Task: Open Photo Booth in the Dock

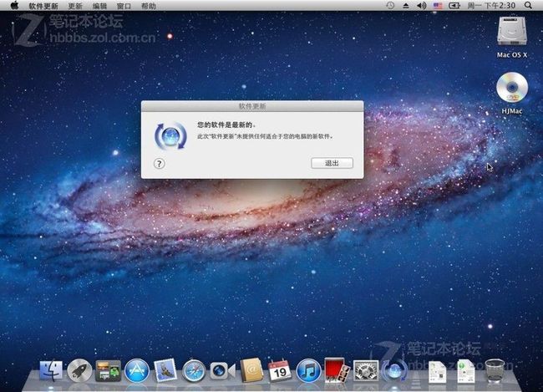Action: pyautogui.click(x=337, y=370)
